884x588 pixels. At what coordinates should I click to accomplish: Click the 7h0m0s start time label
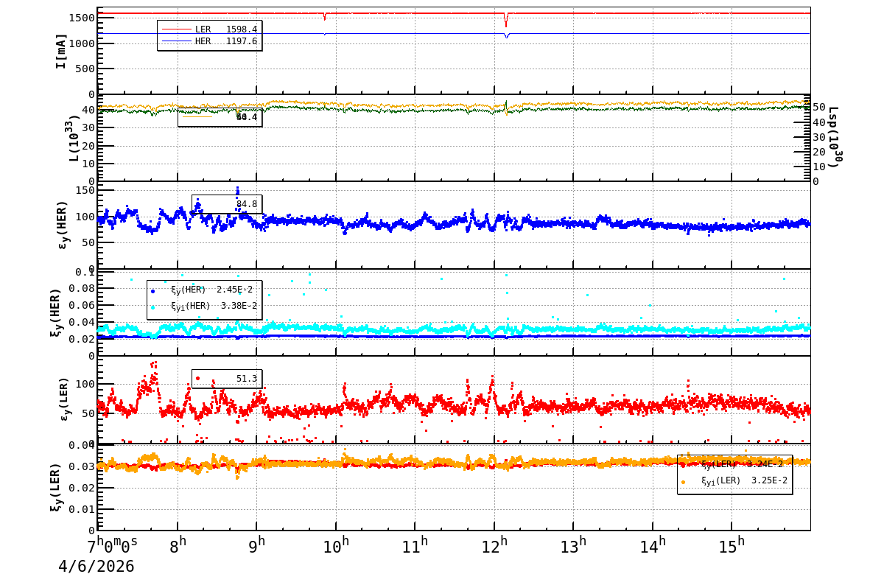(x=113, y=546)
